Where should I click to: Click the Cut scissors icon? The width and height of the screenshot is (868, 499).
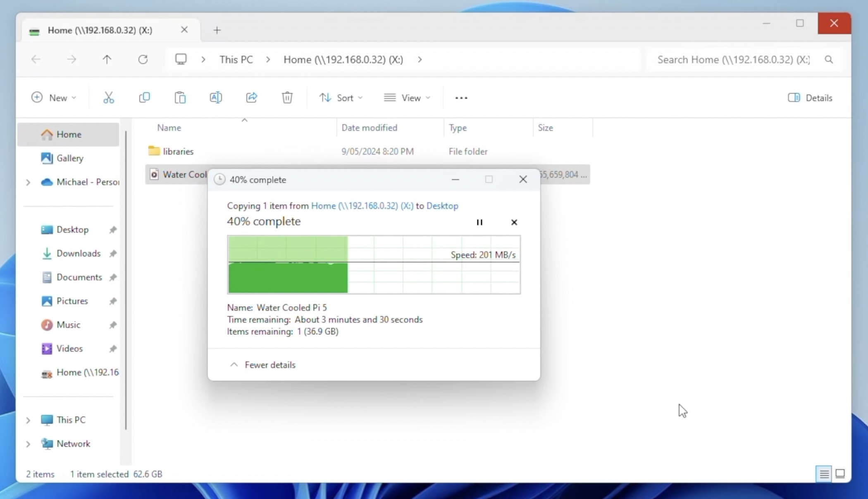click(x=108, y=98)
